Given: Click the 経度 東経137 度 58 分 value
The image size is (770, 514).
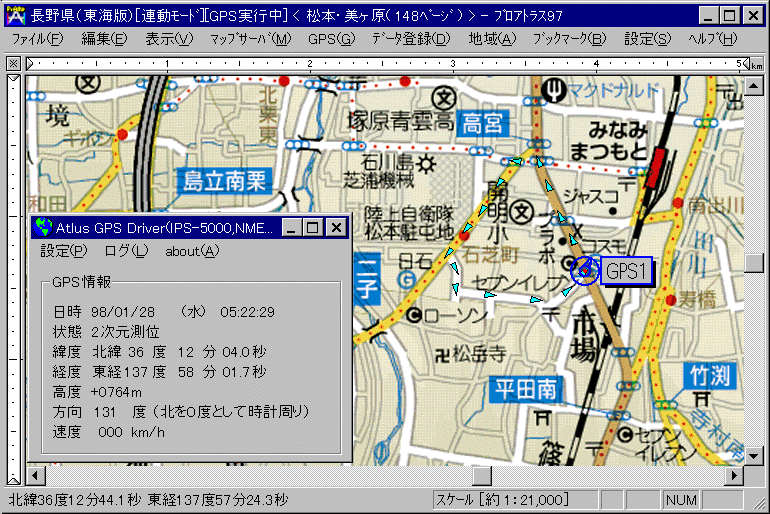Looking at the screenshot, I should pyautogui.click(x=160, y=372).
